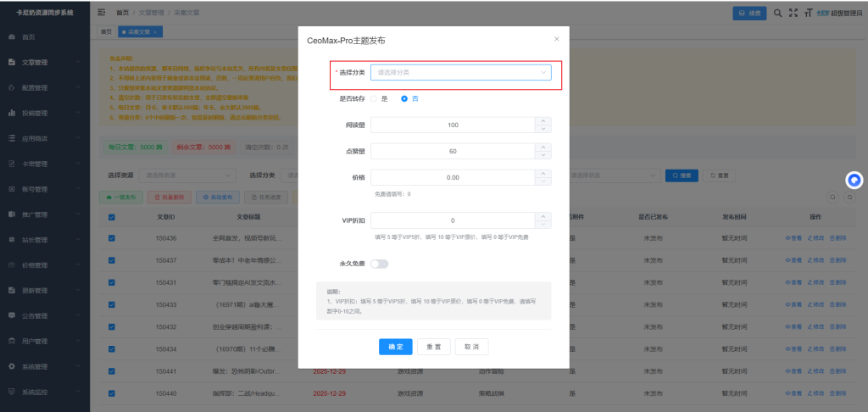This screenshot has width=868, height=412.
Task: Uncheck the checkbox for article 150433
Action: (x=112, y=304)
